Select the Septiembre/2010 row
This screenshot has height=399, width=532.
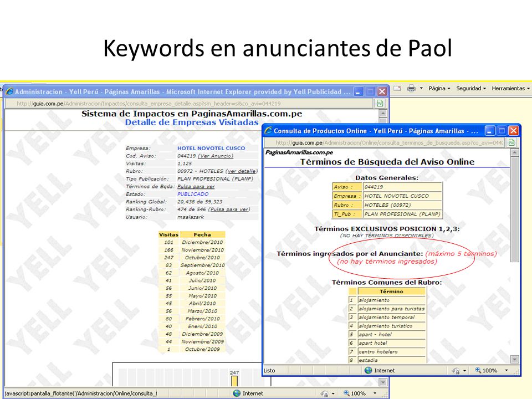pyautogui.click(x=192, y=265)
